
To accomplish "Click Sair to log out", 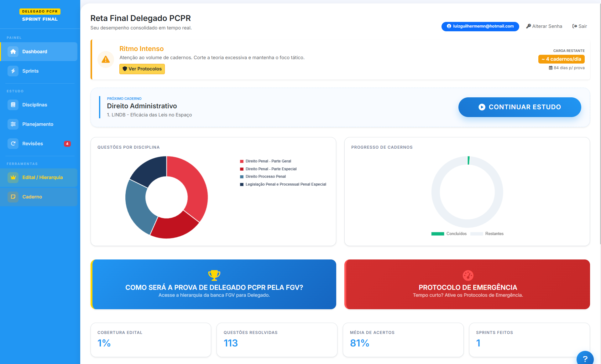I will coord(579,26).
